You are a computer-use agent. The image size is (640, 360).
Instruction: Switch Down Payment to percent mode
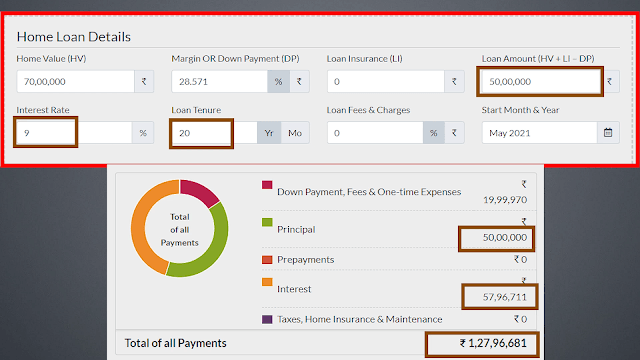[278, 81]
